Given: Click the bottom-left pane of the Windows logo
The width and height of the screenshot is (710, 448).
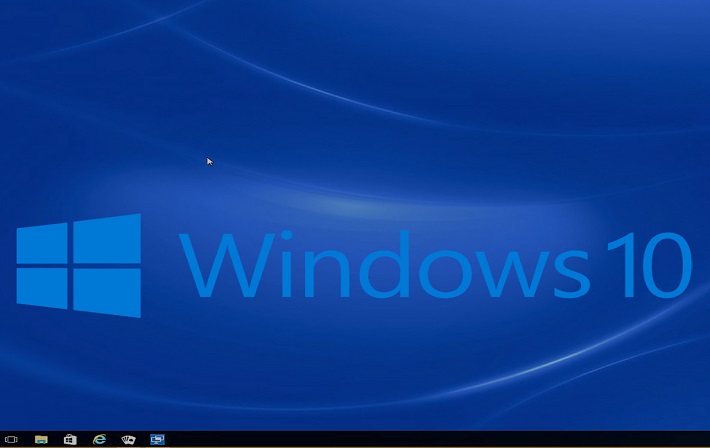Looking at the screenshot, I should pos(43,287).
